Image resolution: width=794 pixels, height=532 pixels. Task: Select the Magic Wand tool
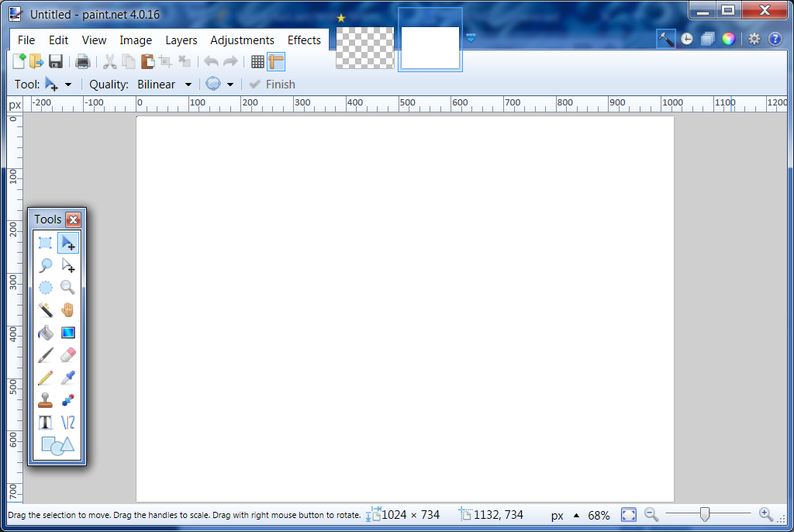(x=46, y=309)
